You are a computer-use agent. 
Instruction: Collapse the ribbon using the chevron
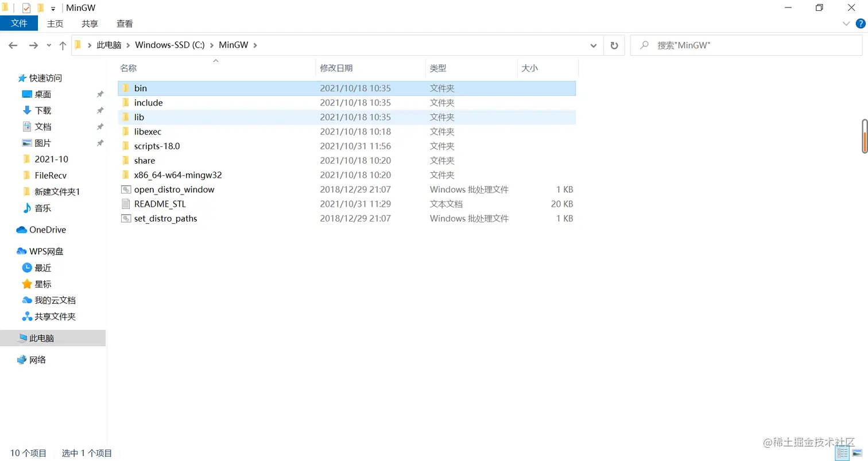tap(846, 24)
